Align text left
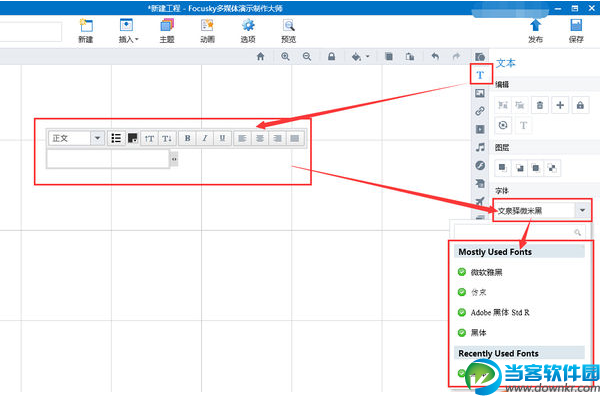This screenshot has height=402, width=601. pyautogui.click(x=242, y=138)
